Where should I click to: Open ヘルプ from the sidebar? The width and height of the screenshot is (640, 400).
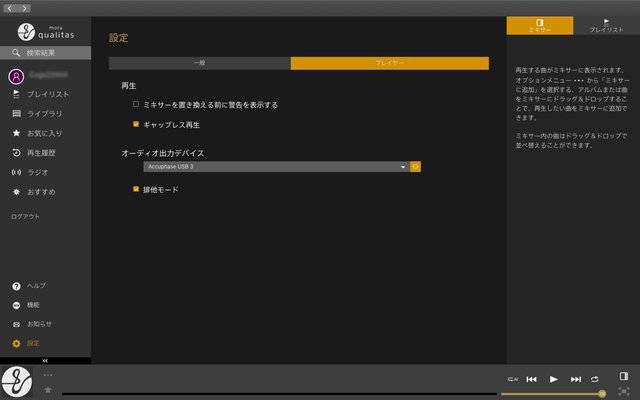[36, 286]
